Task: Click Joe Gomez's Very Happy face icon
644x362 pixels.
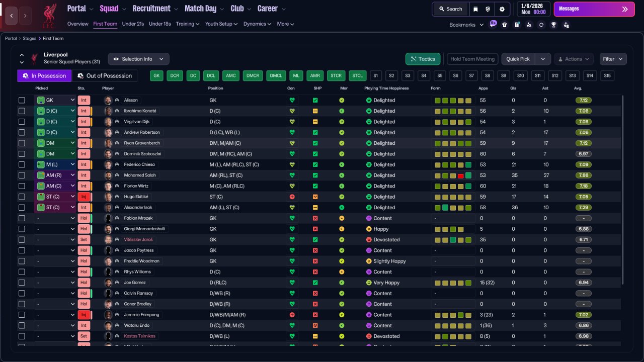Action: 368,283
